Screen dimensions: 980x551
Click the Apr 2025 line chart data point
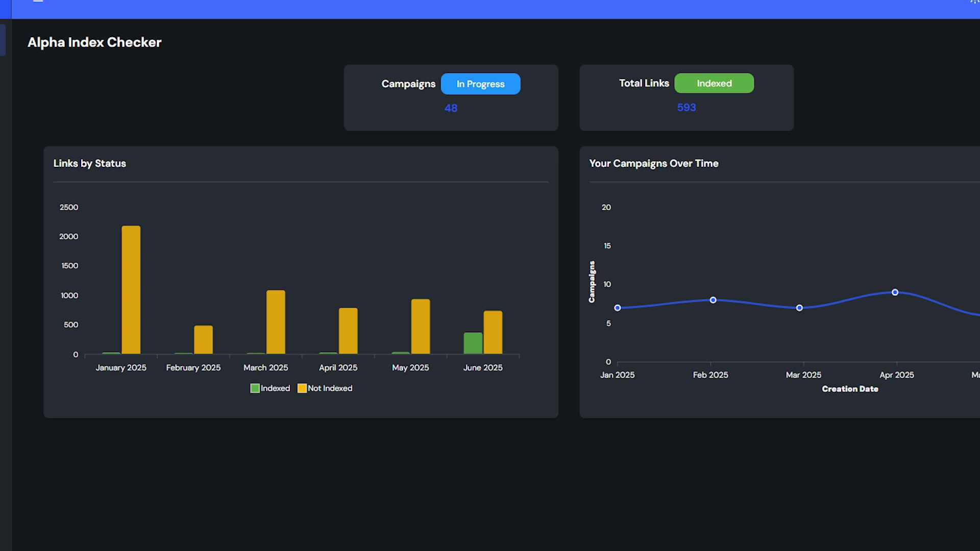coord(895,292)
